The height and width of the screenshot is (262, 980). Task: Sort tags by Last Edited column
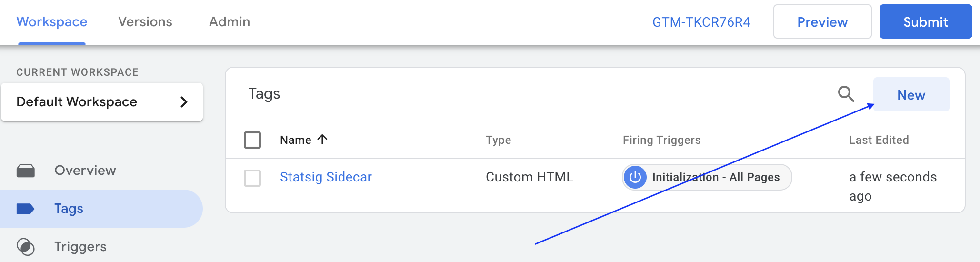(879, 140)
